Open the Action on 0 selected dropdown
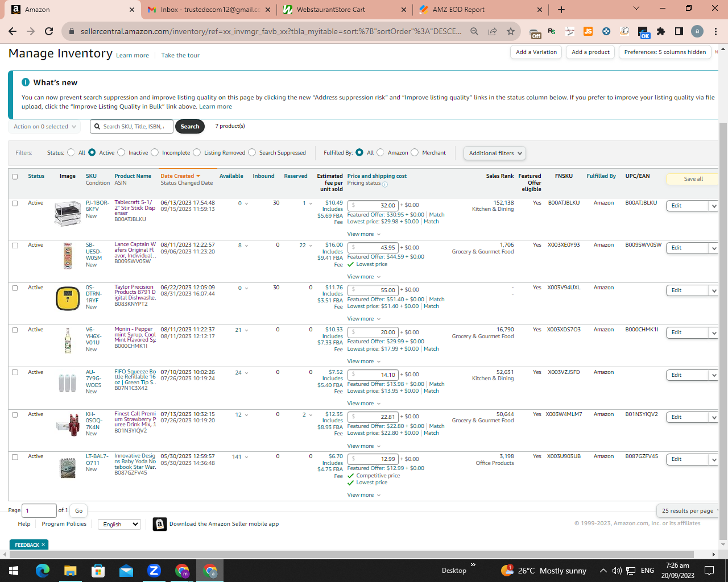 point(44,127)
